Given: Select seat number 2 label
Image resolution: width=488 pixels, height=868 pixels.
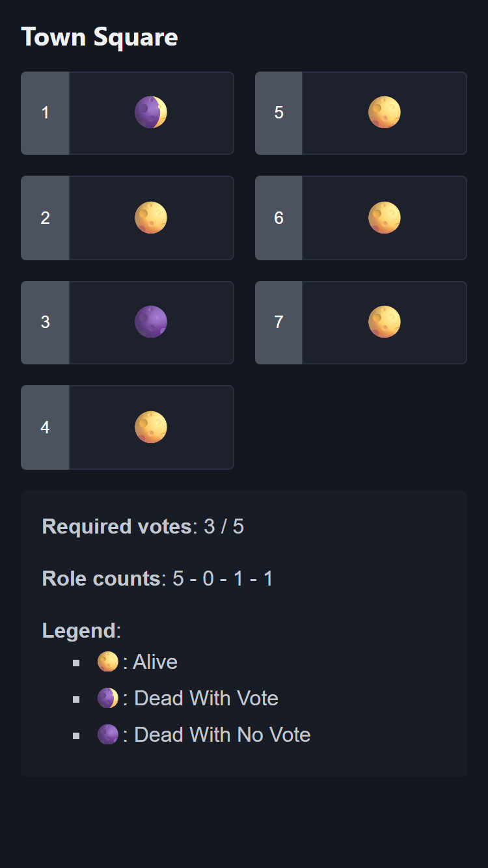Looking at the screenshot, I should (x=45, y=218).
